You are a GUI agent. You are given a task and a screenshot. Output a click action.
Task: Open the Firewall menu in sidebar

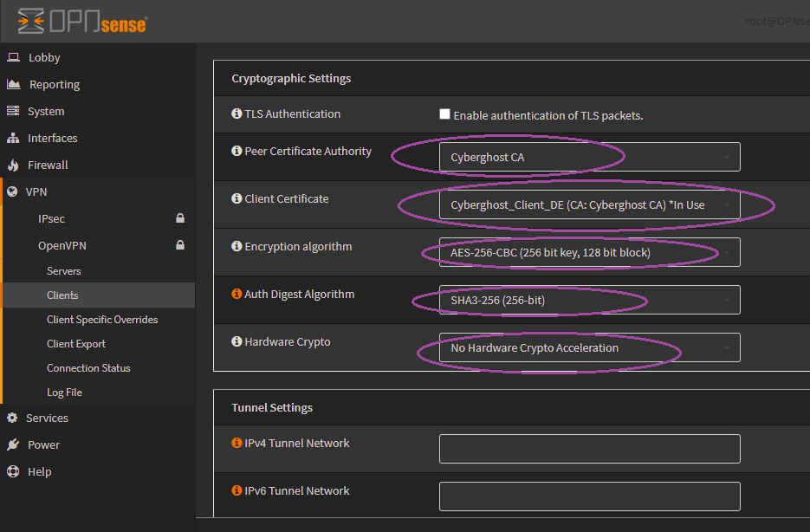click(x=48, y=165)
